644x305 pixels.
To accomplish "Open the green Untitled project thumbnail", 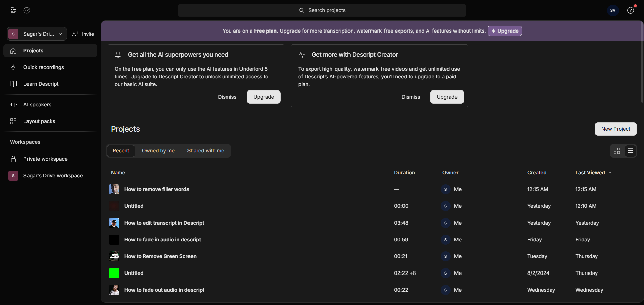I will pyautogui.click(x=114, y=273).
